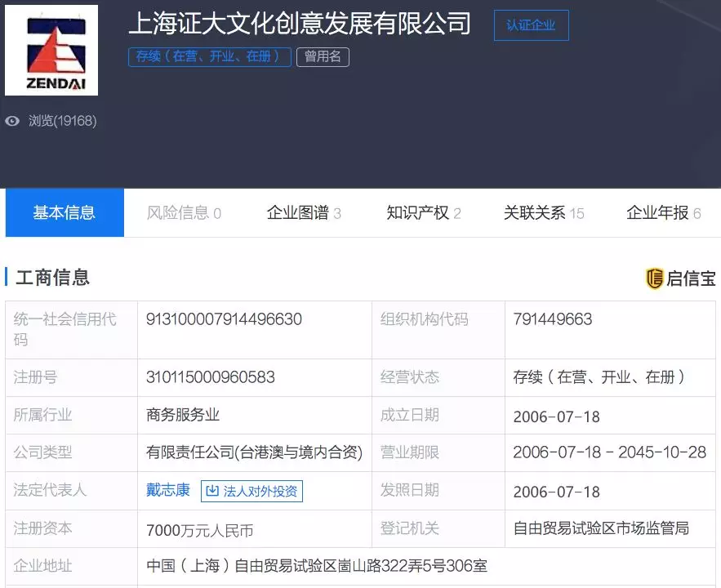The height and width of the screenshot is (588, 721).
Task: Click the registration number 310115000960583
Action: click(x=210, y=377)
